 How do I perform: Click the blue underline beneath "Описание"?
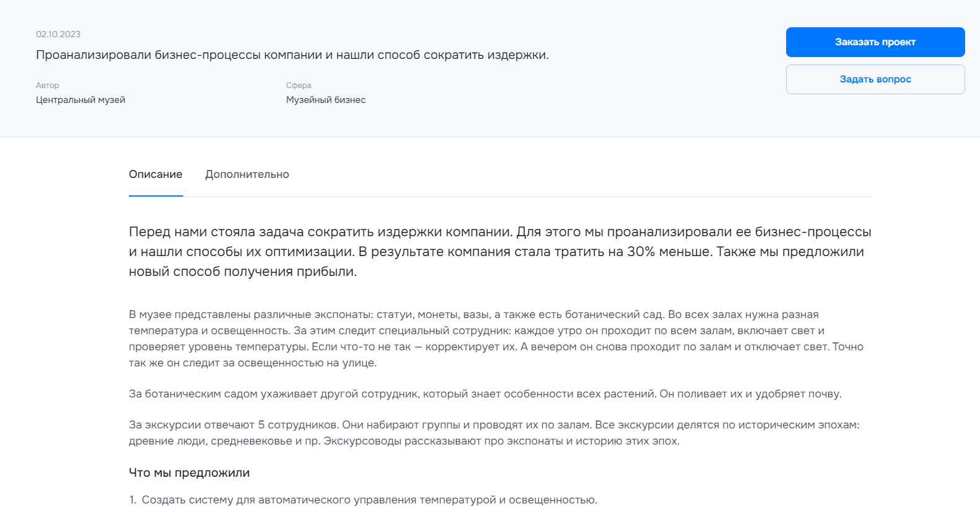click(155, 195)
